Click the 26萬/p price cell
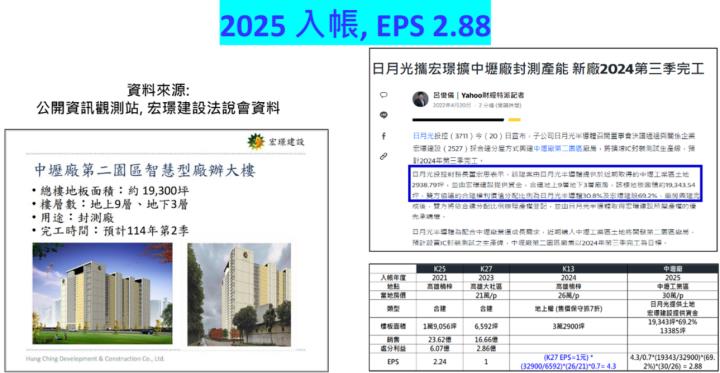 568,295
